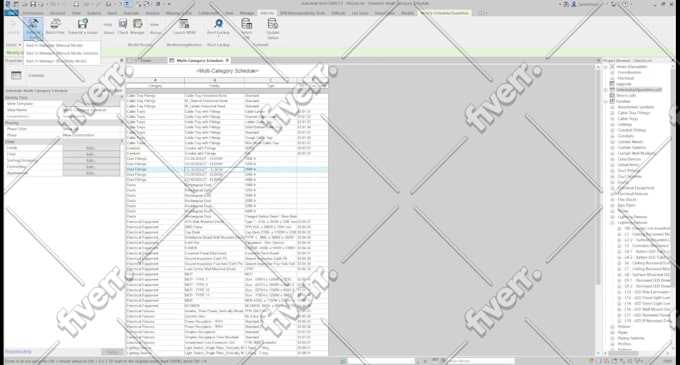
Task: Open the Properties help link
Action: click(x=18, y=352)
